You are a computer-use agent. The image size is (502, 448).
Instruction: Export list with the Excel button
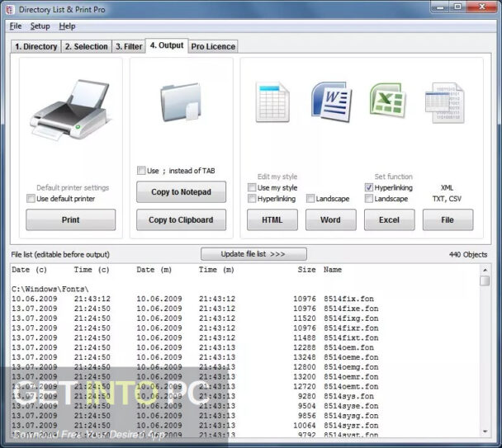[x=390, y=219]
